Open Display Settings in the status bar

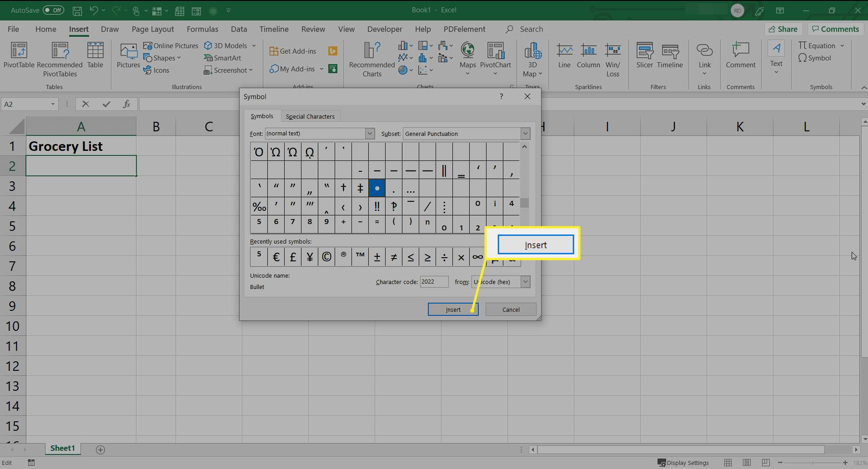(683, 463)
